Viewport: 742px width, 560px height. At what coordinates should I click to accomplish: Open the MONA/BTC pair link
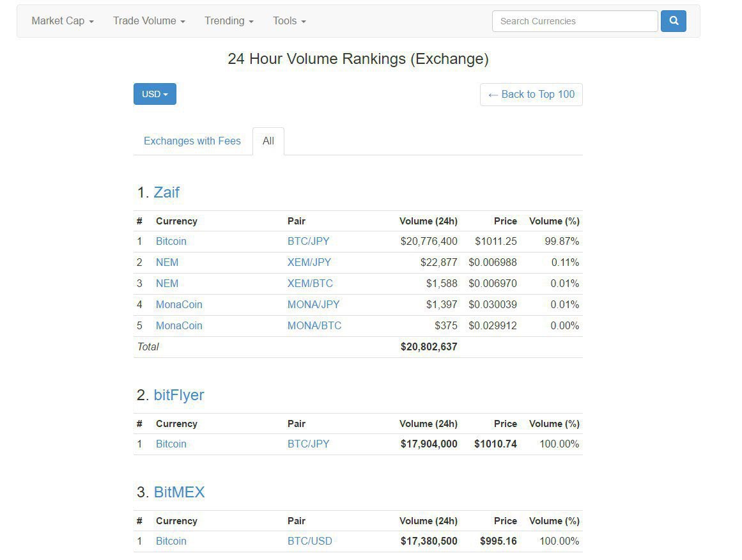tap(314, 325)
